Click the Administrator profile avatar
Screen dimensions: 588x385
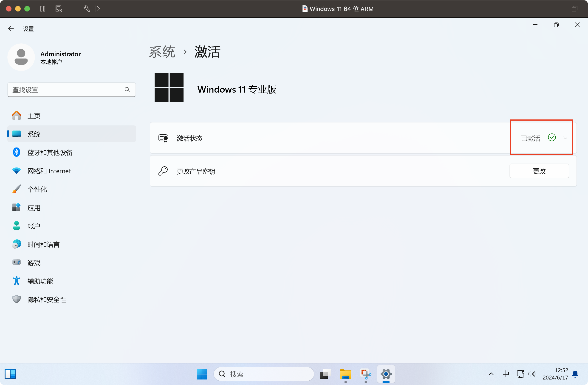[x=21, y=57]
